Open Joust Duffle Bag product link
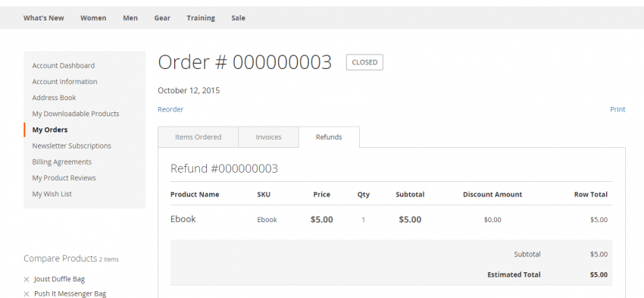 [59, 280]
